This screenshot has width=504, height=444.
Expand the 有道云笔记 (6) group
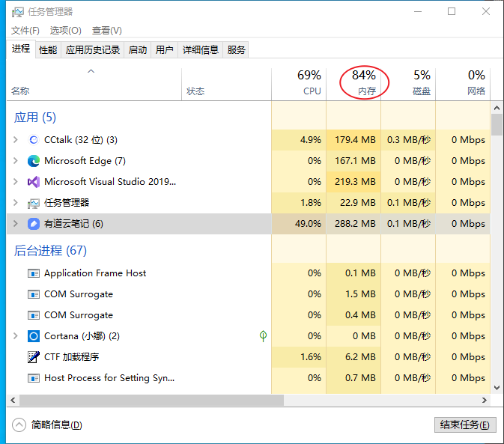(15, 224)
